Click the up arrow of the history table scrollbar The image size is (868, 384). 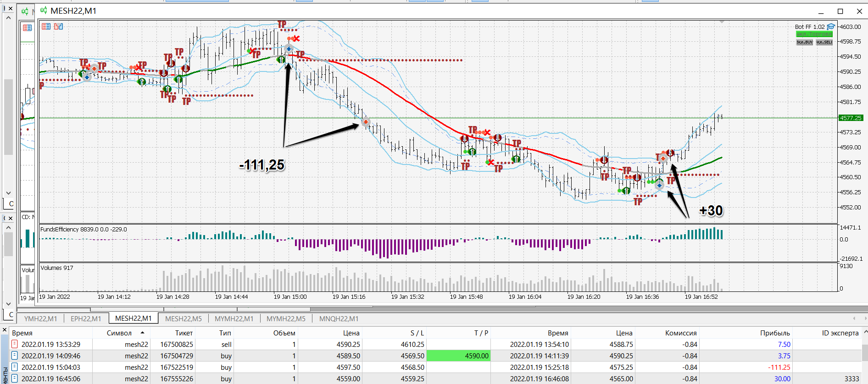(x=865, y=332)
